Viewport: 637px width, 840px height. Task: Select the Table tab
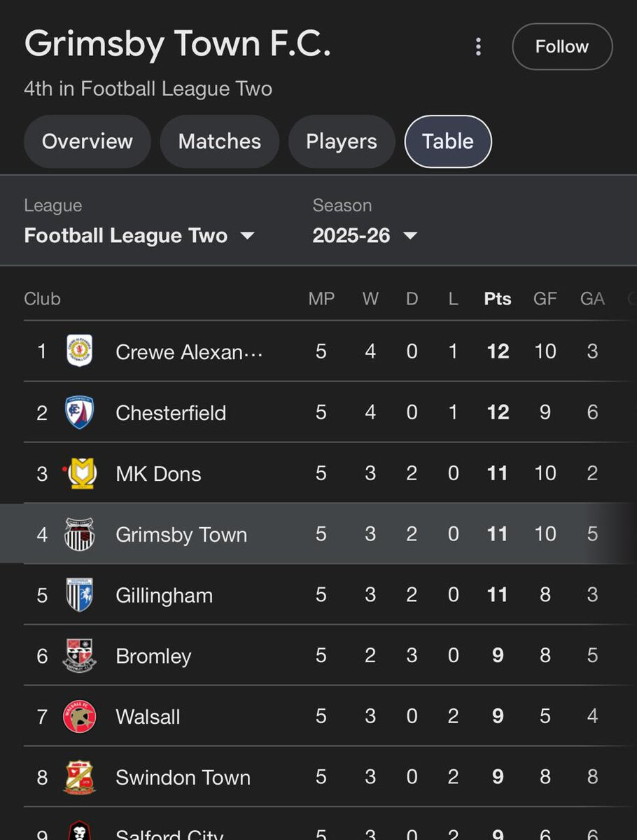[448, 141]
